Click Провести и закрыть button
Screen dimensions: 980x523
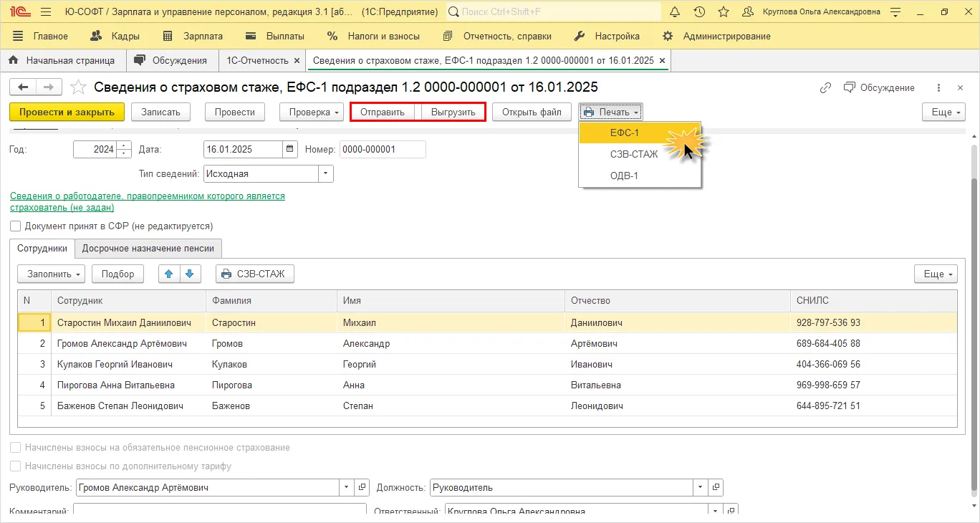coord(67,112)
